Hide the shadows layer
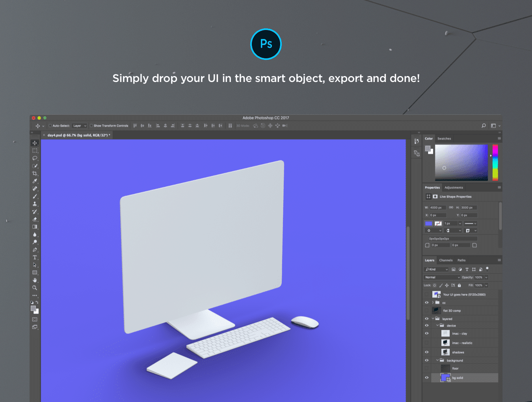Viewport: 532px width, 402px height. click(426, 352)
